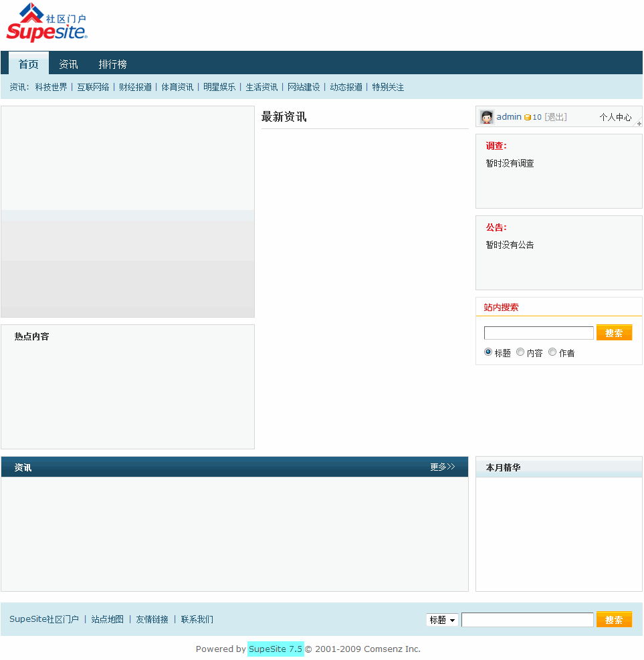Select the 内容 search radio option
644x660 pixels.
(x=520, y=352)
